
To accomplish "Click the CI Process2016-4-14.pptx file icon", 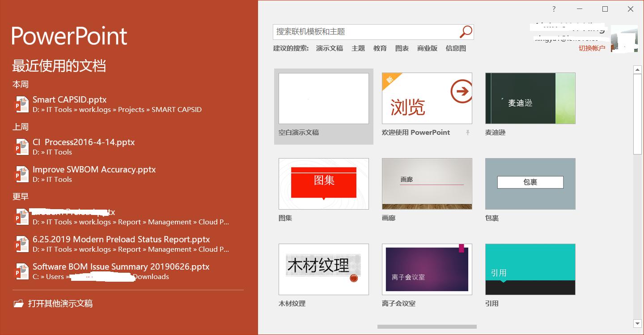I will (x=22, y=146).
